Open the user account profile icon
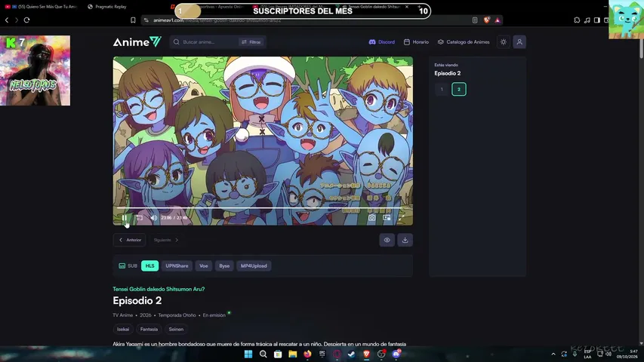Image resolution: width=644 pixels, height=362 pixels. (x=519, y=42)
